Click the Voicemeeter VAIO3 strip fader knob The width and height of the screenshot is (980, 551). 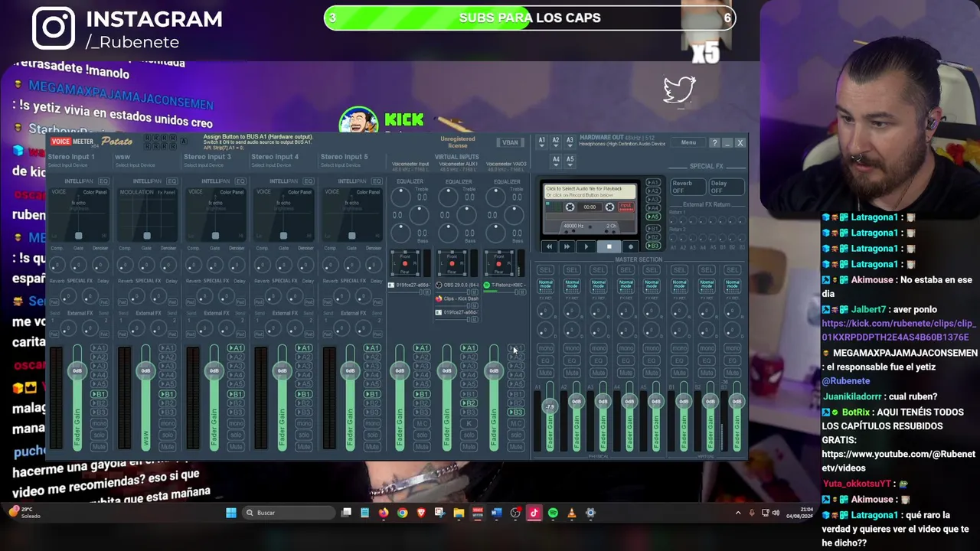click(x=494, y=370)
